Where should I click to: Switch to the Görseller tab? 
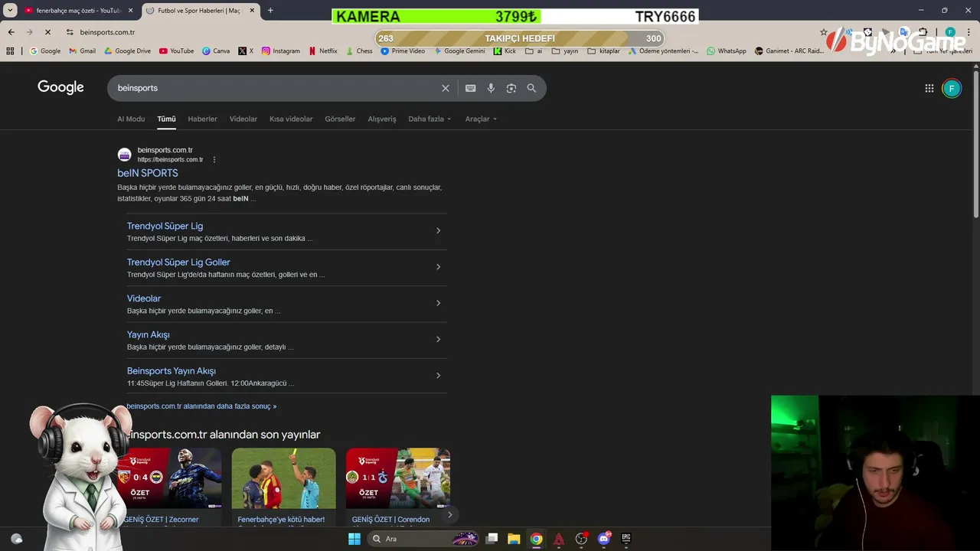pyautogui.click(x=340, y=119)
